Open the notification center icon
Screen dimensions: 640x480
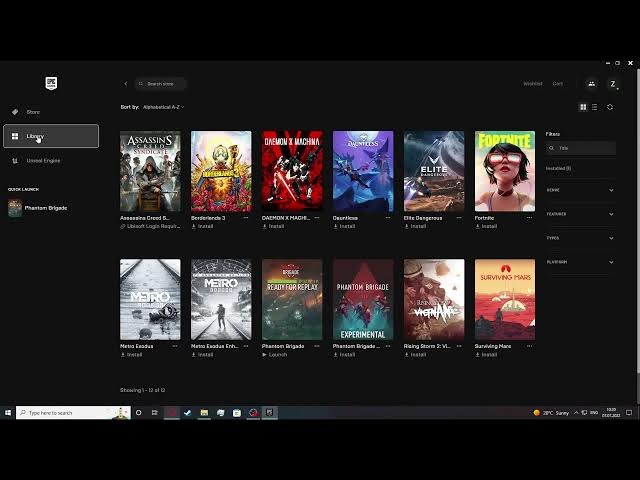click(x=629, y=413)
